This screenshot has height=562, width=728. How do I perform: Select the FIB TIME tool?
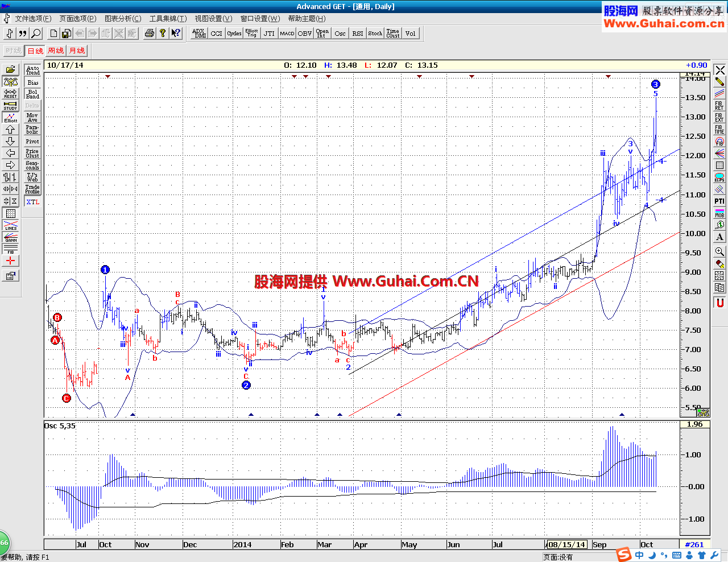point(719,130)
